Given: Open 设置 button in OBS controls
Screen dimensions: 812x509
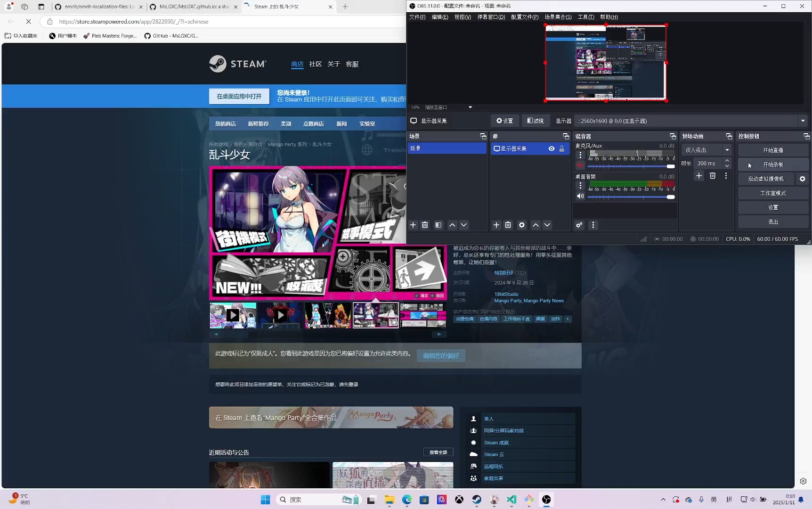Looking at the screenshot, I should [x=773, y=207].
